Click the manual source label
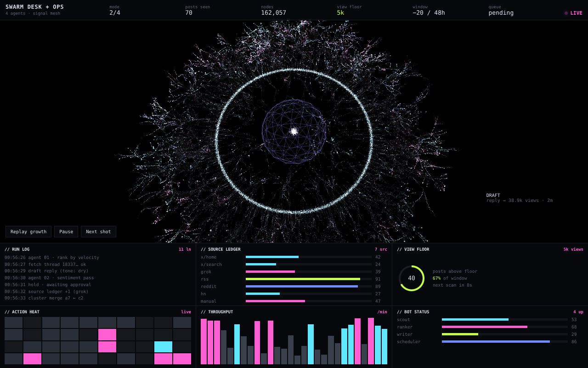 [x=209, y=301]
